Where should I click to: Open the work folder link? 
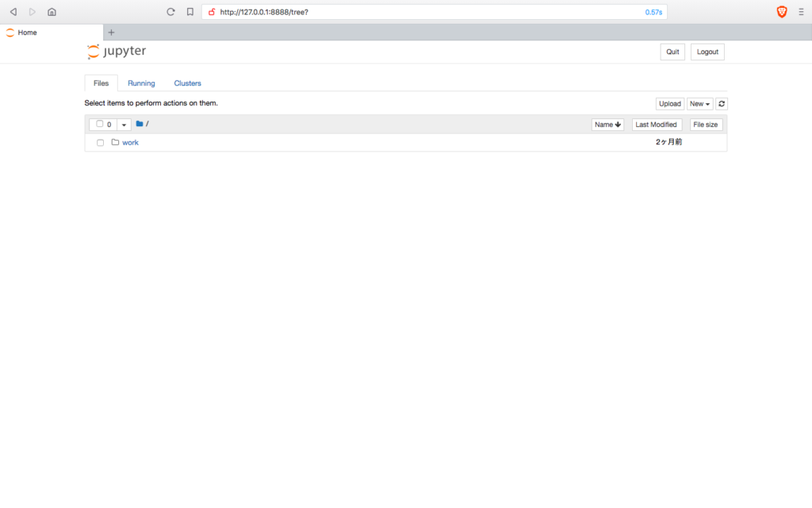tap(130, 142)
